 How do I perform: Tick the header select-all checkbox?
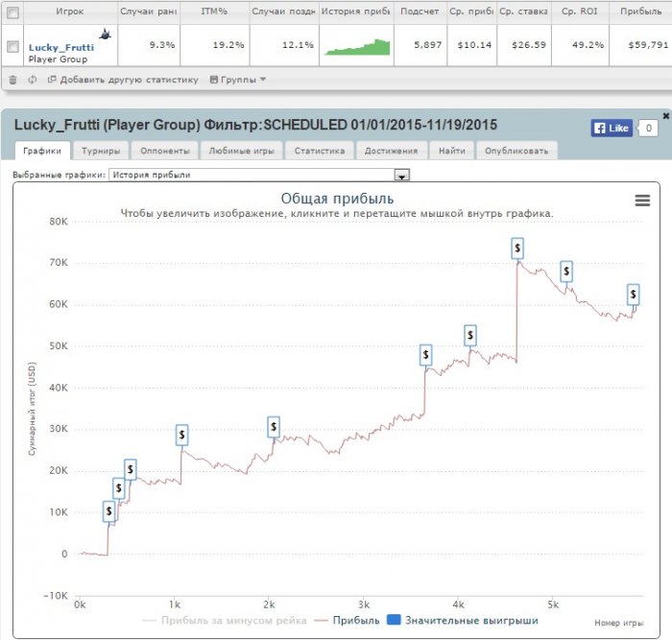coord(12,12)
